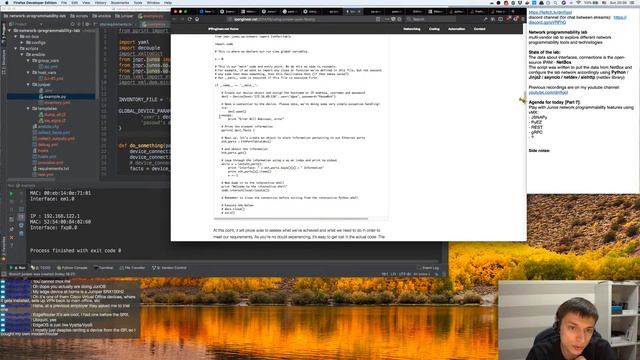Open the Event Log in status bar
640x360 pixels.
428,268
